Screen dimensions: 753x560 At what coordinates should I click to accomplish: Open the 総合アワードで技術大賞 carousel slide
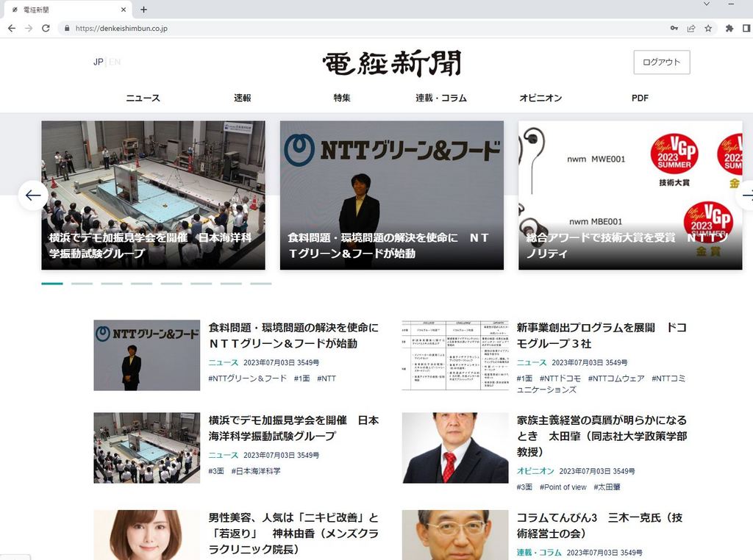point(630,195)
